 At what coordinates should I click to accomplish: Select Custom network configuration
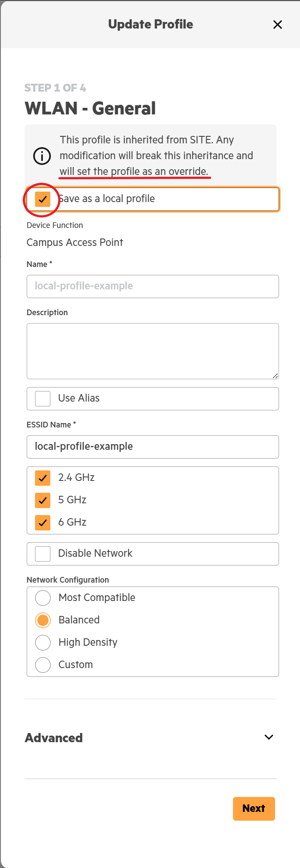(x=43, y=665)
